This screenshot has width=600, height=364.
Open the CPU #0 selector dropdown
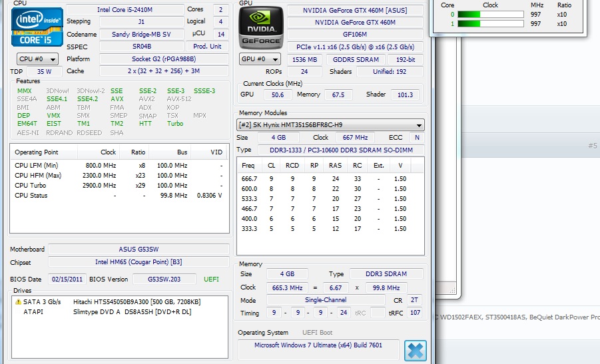(37, 59)
